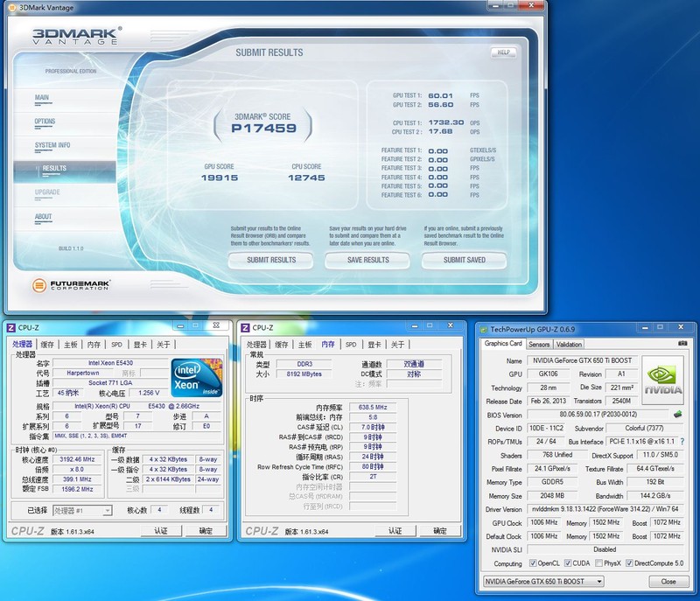
Task: Open UPGRADE in 3DMark sidebar
Action: coord(47,192)
